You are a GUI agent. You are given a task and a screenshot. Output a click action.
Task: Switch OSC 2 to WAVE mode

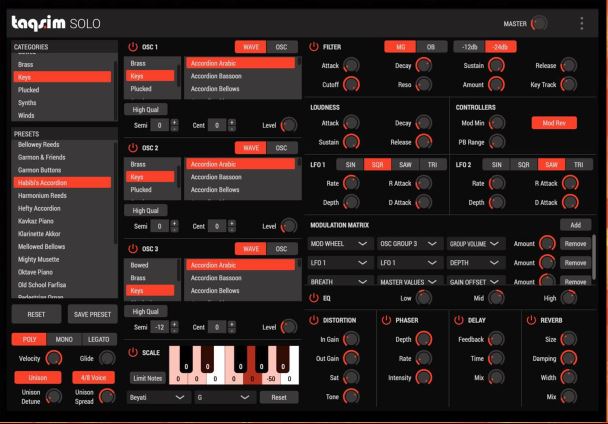click(250, 148)
